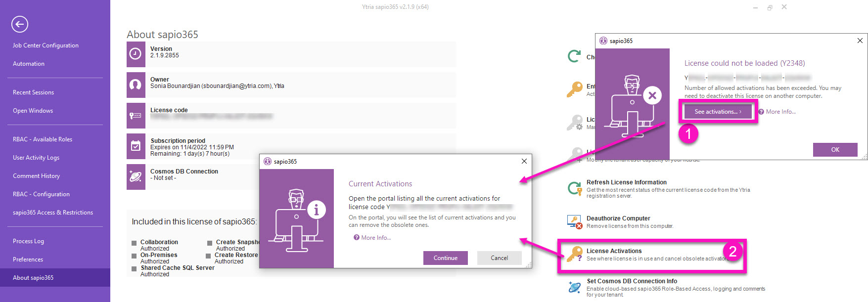Click the Deauthorize Computer icon

[x=575, y=222]
